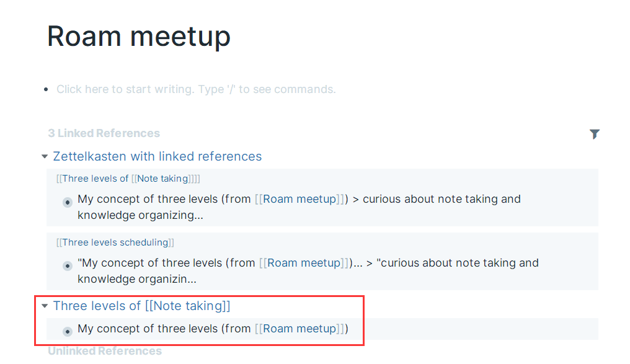The width and height of the screenshot is (630, 364).
Task: Toggle the 3 Linked References section
Action: pyautogui.click(x=104, y=133)
